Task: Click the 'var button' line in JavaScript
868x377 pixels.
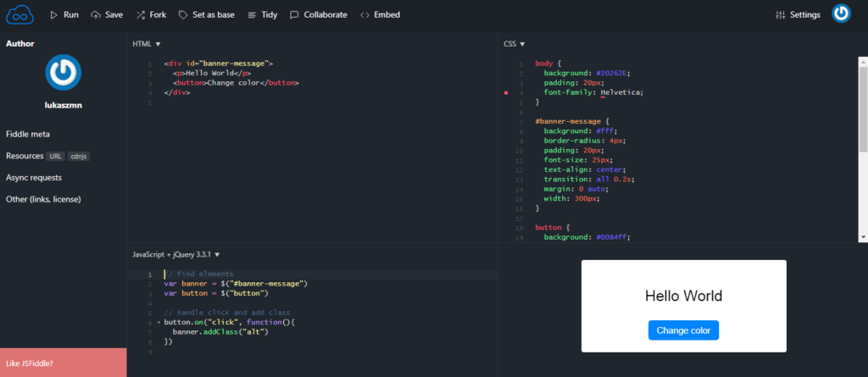Action: pos(216,293)
